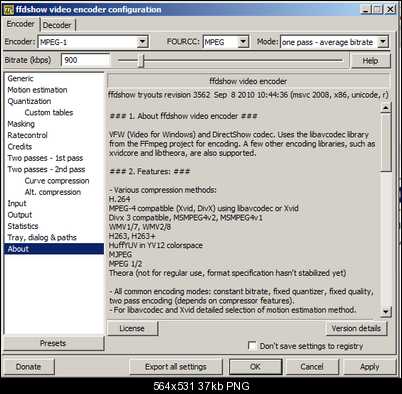The height and width of the screenshot is (394, 402).
Task: Select Masking page
Action: click(x=21, y=124)
